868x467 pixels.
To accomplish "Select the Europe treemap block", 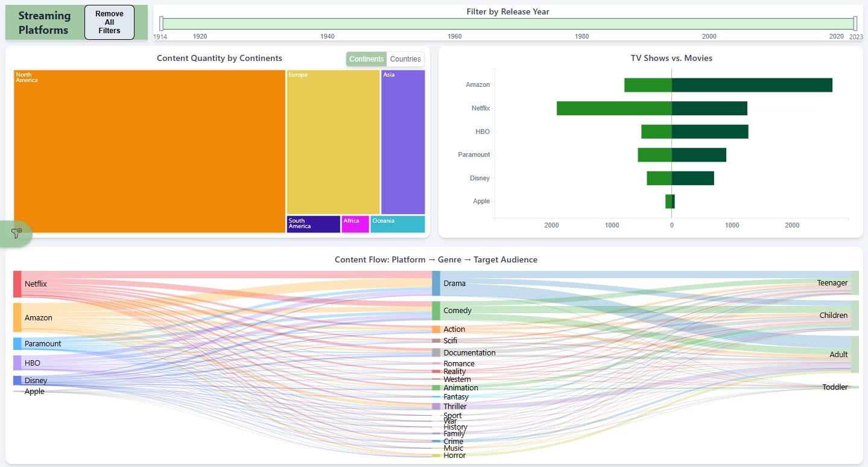I will tap(333, 142).
